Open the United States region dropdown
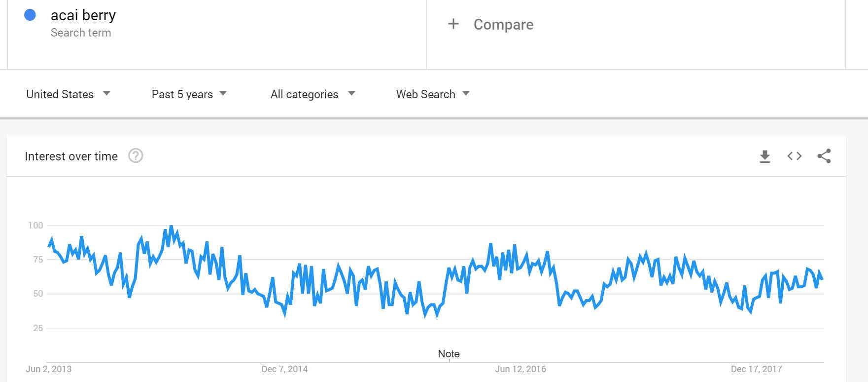The width and height of the screenshot is (868, 382). pyautogui.click(x=68, y=94)
